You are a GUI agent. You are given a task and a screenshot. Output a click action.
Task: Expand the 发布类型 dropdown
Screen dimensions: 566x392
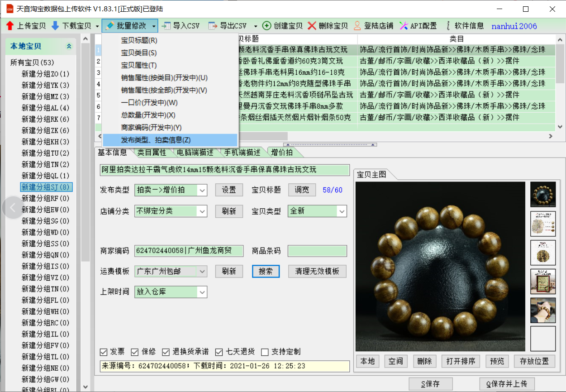[x=202, y=190]
